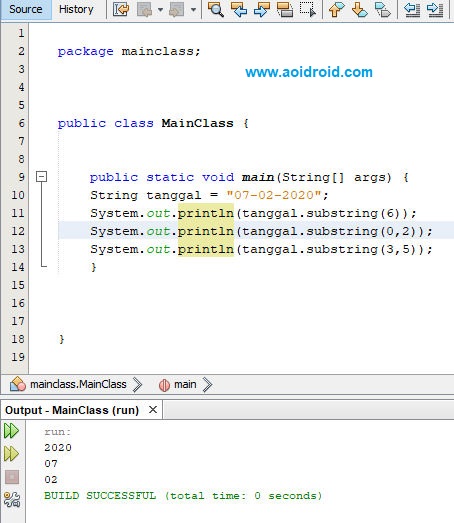The height and width of the screenshot is (523, 454).
Task: Click the Forward navigation toolbar icon
Action: click(176, 10)
